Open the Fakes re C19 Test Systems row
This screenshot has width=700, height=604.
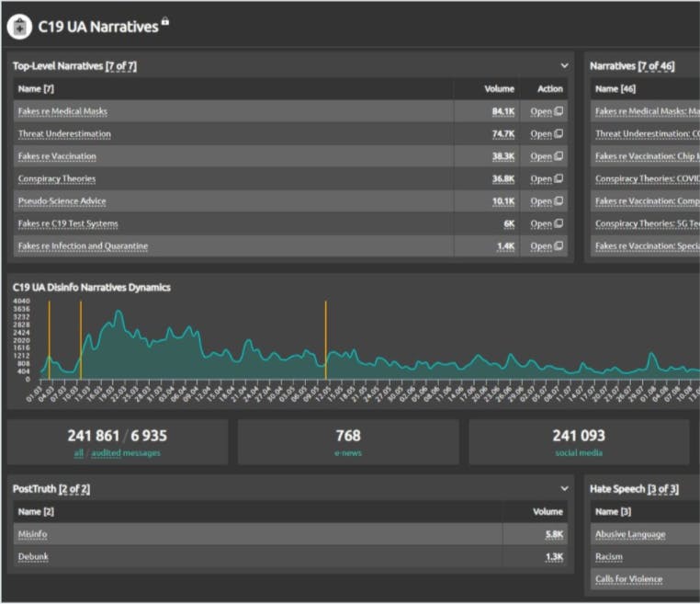point(547,224)
